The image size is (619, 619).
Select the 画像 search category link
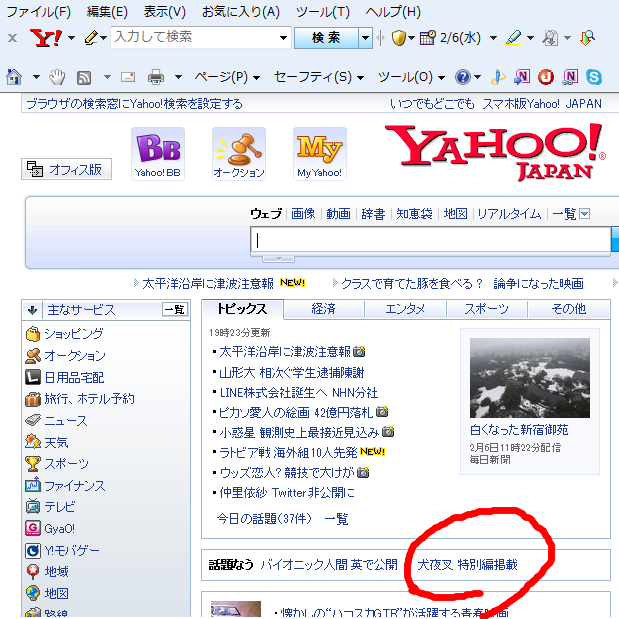tap(303, 214)
